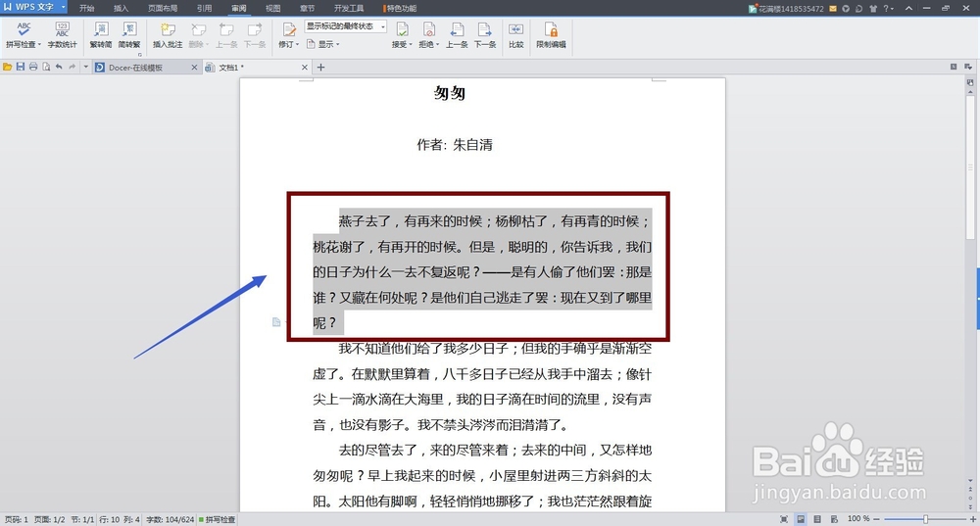Jump to previous revision 上一条
The image size is (980, 526).
(457, 35)
